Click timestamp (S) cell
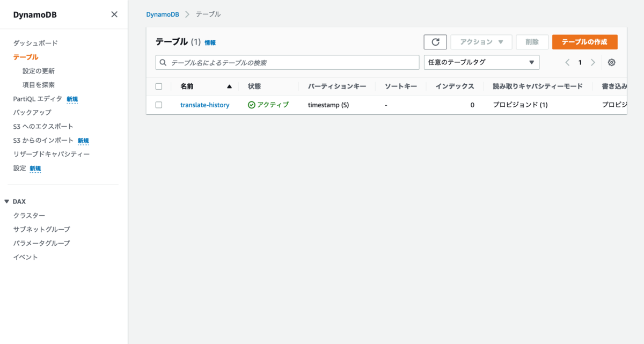 click(328, 105)
